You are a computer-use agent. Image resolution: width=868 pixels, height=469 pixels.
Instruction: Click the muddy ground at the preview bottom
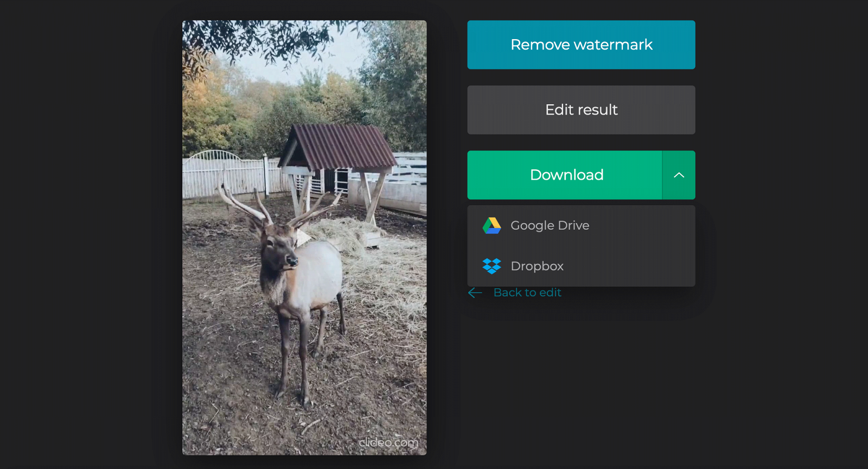point(244,423)
